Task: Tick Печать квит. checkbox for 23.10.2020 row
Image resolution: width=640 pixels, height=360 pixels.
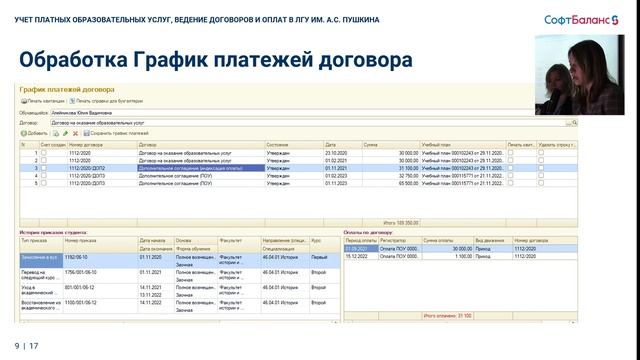Action: pyautogui.click(x=510, y=153)
